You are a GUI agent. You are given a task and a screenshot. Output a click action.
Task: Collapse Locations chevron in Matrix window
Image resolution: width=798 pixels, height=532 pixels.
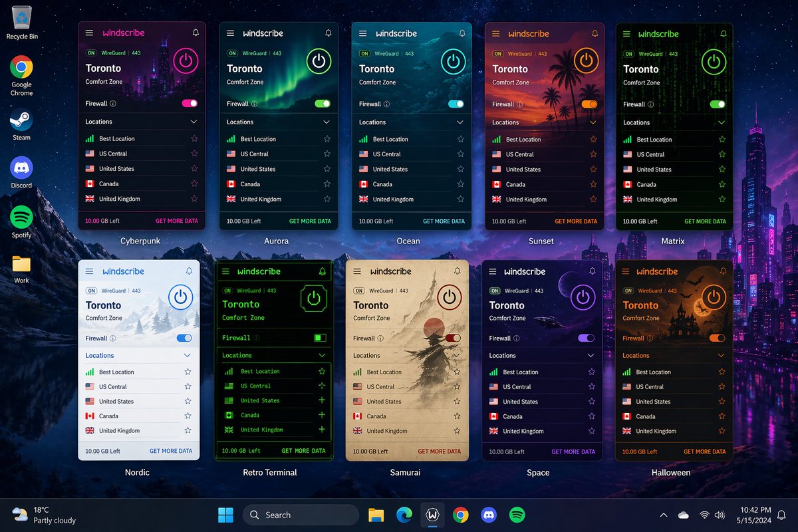click(x=722, y=122)
